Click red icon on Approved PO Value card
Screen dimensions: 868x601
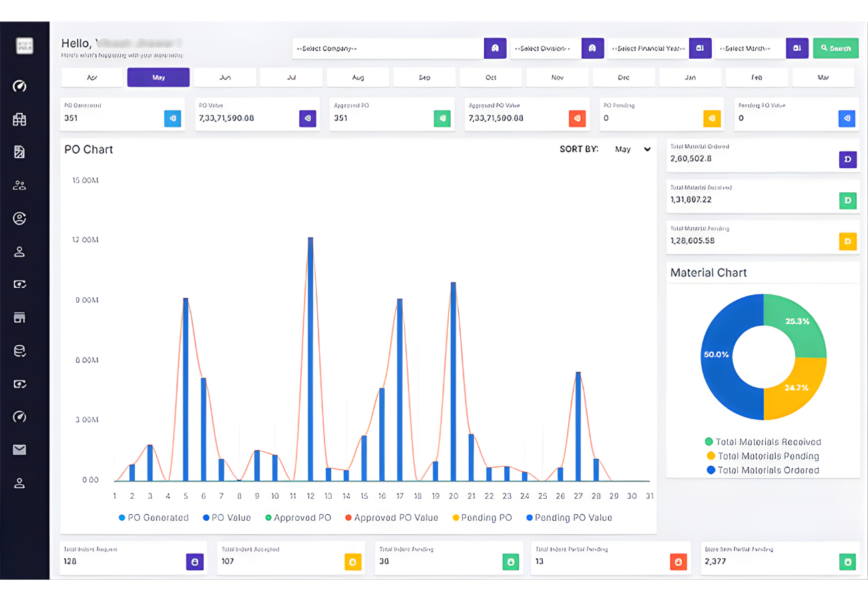(x=577, y=118)
